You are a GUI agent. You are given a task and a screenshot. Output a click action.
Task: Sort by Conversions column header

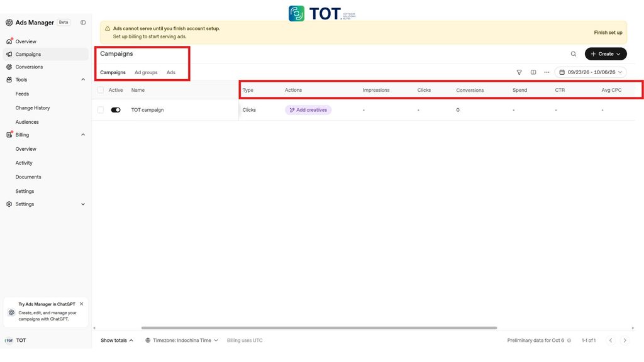coord(470,90)
